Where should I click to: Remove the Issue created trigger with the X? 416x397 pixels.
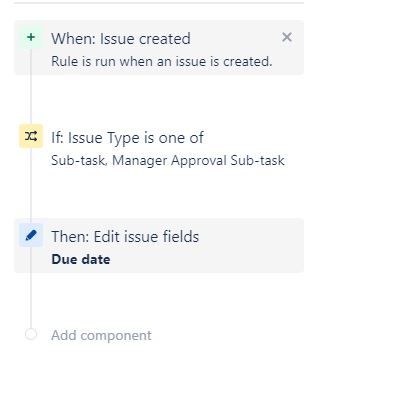[287, 37]
